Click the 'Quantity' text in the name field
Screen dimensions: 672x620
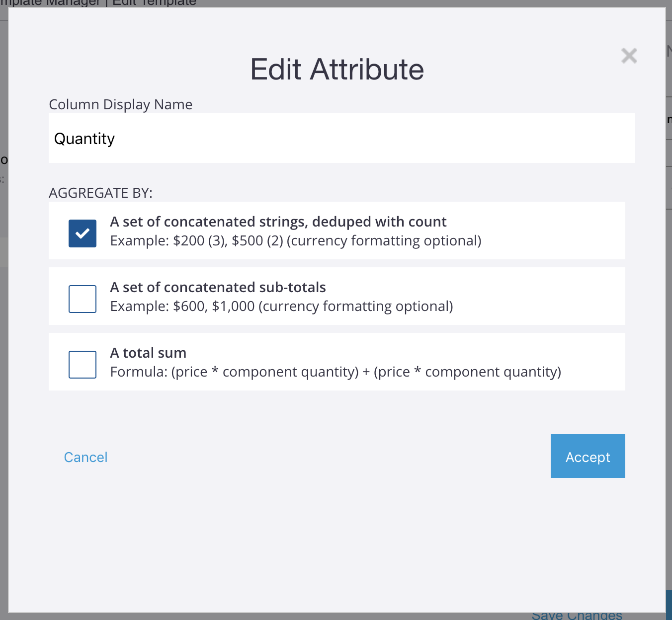click(84, 139)
